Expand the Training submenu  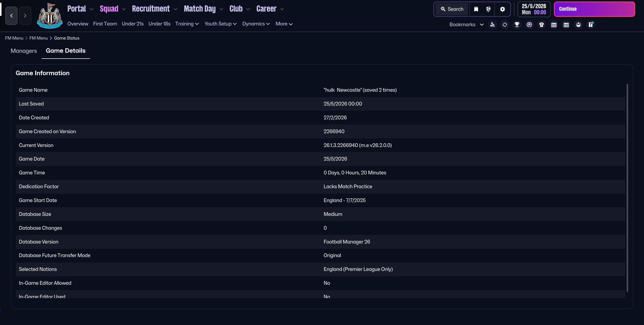pyautogui.click(x=187, y=24)
